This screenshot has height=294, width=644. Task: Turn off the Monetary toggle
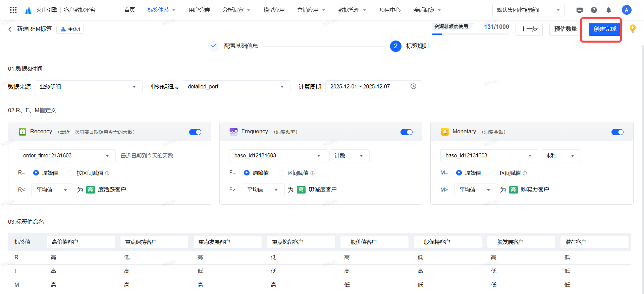(x=617, y=132)
